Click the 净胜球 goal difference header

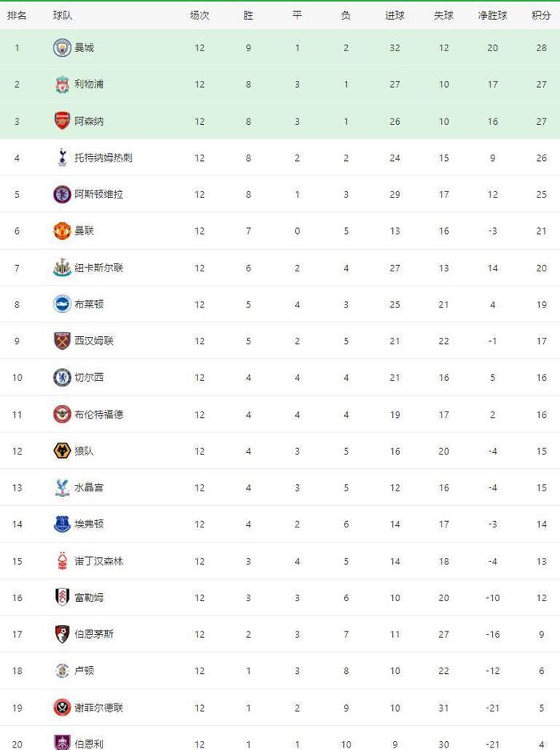tap(493, 15)
